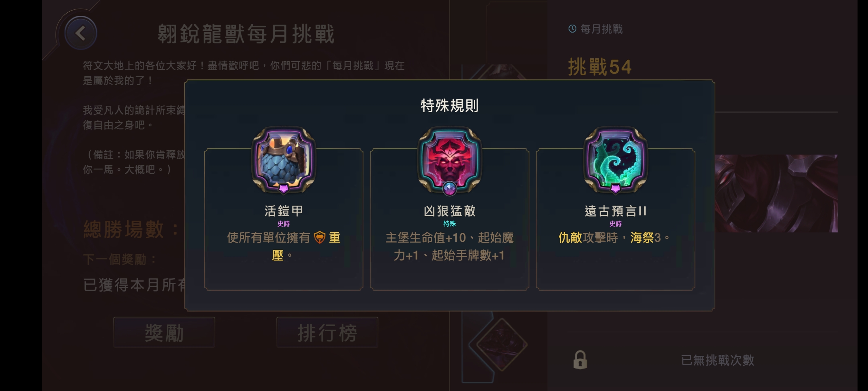Select the 遠古預言II tentacle icon
Screen dimensions: 868x391
click(x=616, y=159)
